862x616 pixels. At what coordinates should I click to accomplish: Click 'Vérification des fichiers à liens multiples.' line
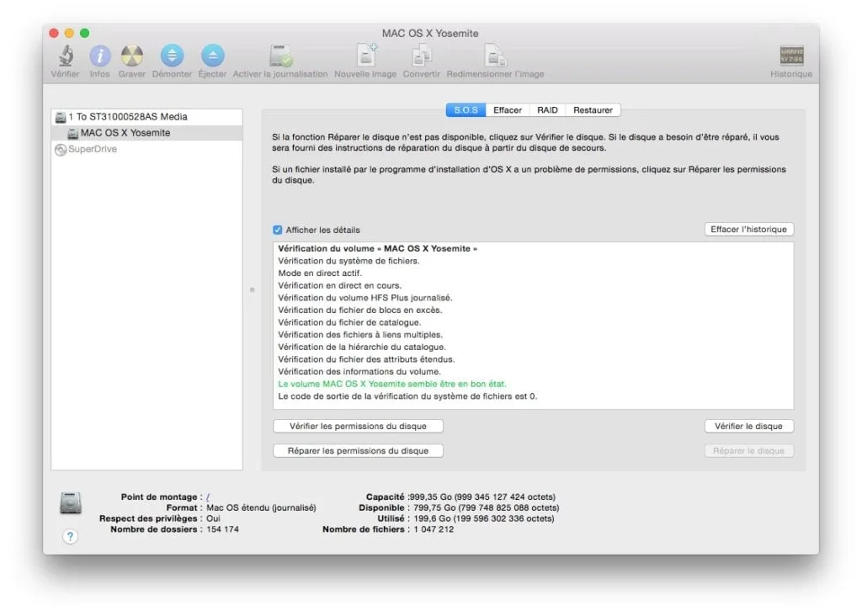click(x=360, y=335)
